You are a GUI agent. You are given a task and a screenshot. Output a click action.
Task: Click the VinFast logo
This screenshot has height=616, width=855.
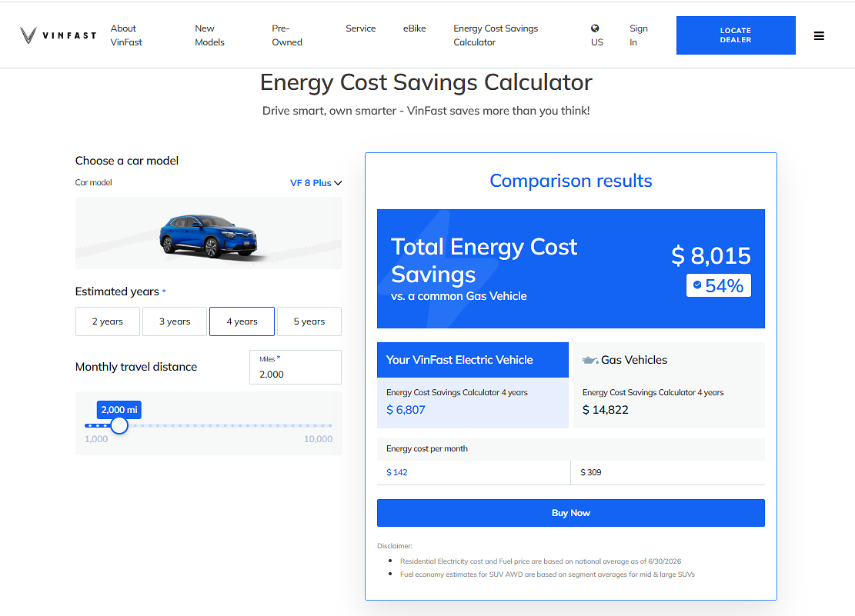pyautogui.click(x=58, y=35)
